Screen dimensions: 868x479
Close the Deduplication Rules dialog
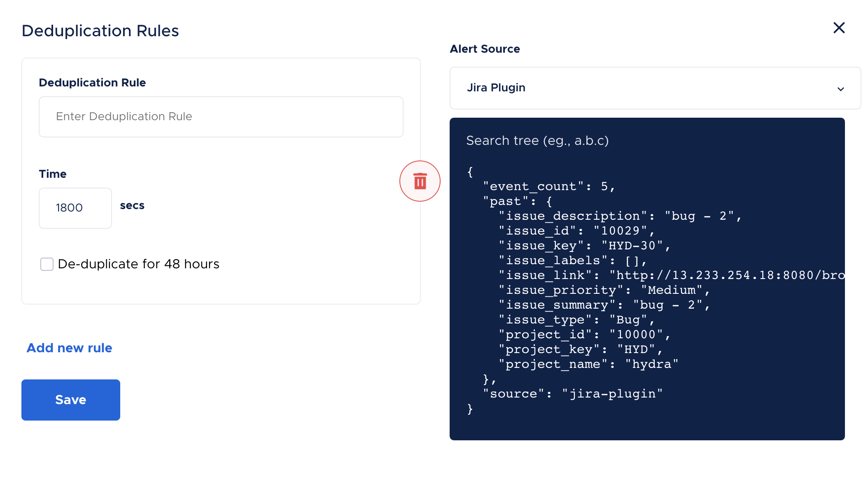coord(839,28)
